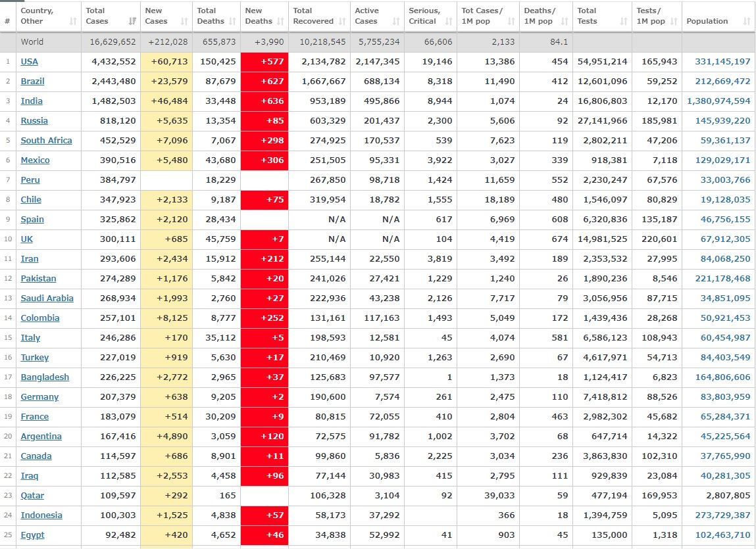Viewport: 756px width, 549px height.
Task: Click India's population figure link
Action: (x=718, y=101)
